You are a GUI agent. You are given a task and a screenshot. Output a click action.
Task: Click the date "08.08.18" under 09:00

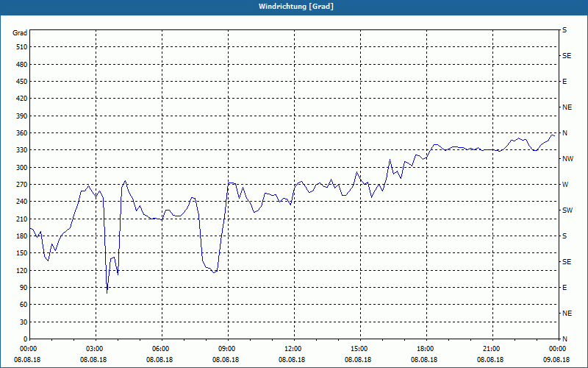[x=226, y=360]
